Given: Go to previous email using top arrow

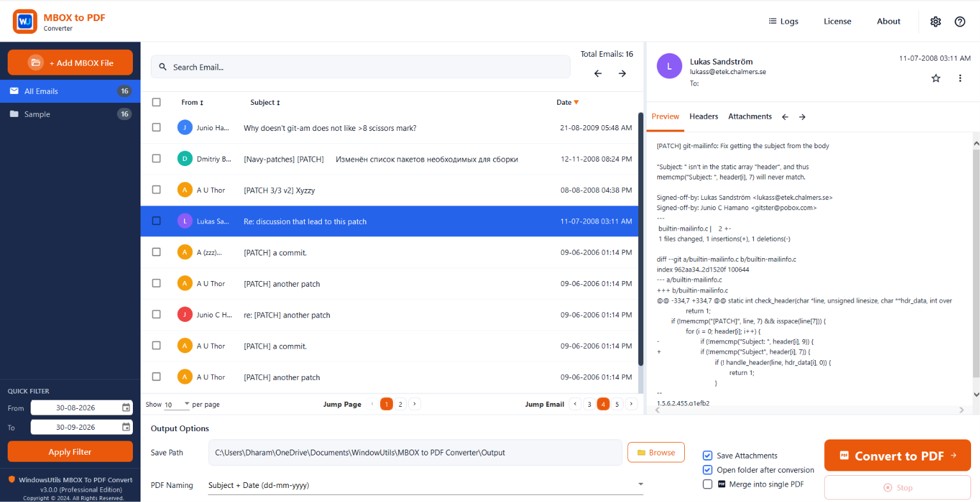Looking at the screenshot, I should 598,73.
